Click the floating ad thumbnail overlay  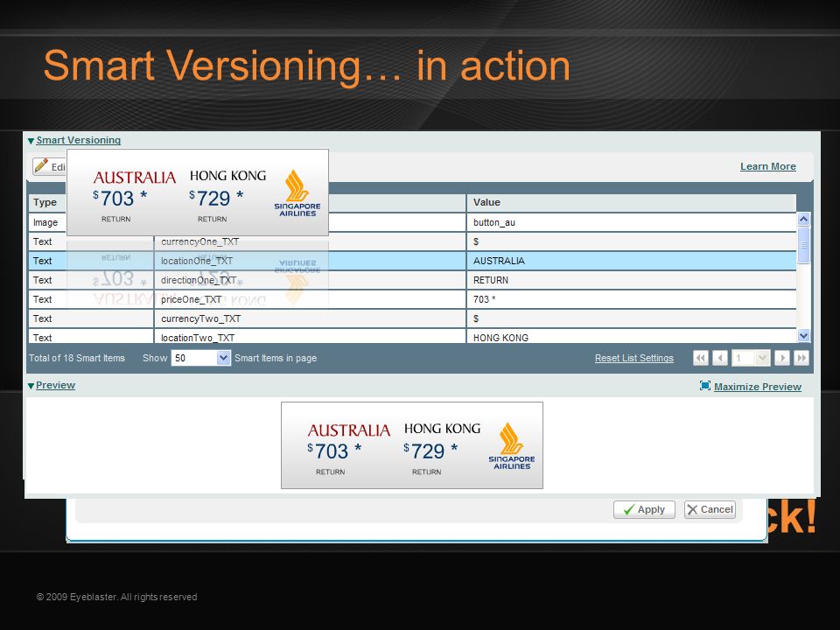click(x=197, y=192)
